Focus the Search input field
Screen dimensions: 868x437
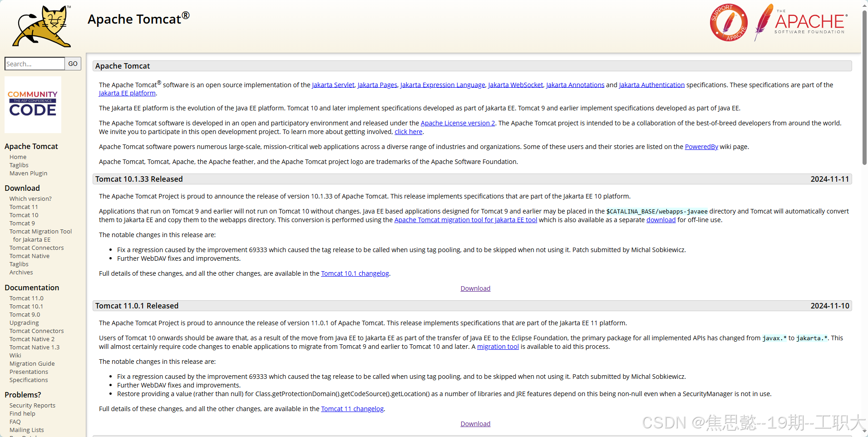click(x=35, y=64)
